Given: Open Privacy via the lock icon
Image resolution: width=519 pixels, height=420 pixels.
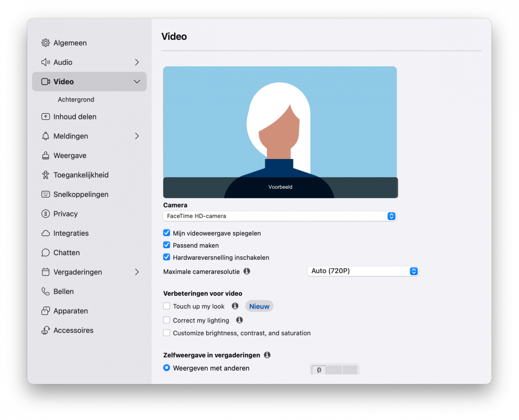Looking at the screenshot, I should 45,214.
